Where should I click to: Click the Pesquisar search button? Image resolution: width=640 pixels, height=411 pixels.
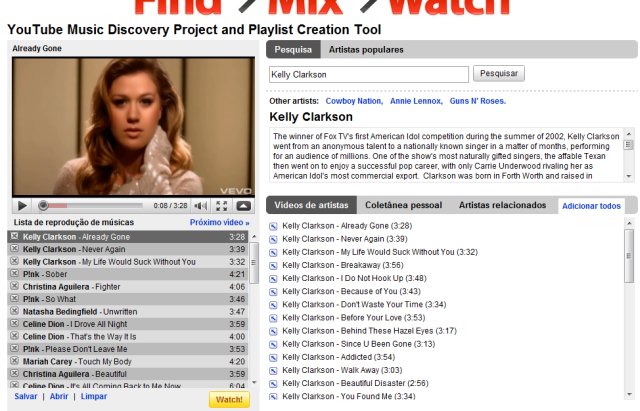click(500, 74)
